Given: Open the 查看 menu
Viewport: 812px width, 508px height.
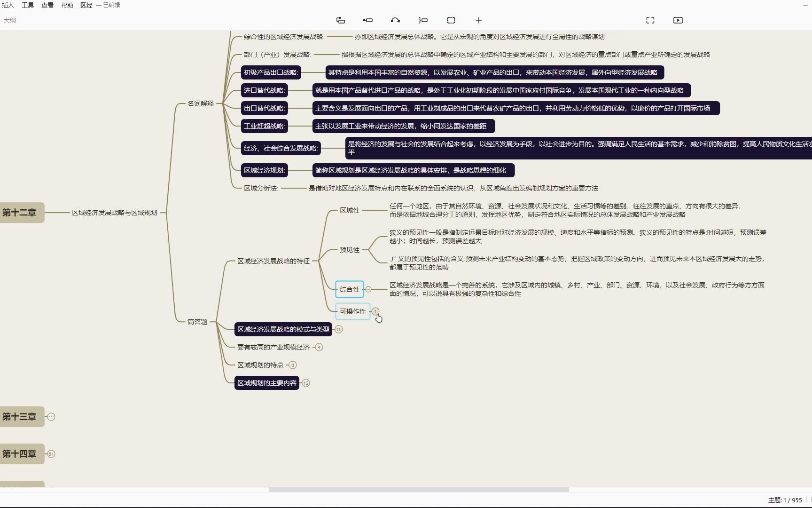Looking at the screenshot, I should coord(47,5).
